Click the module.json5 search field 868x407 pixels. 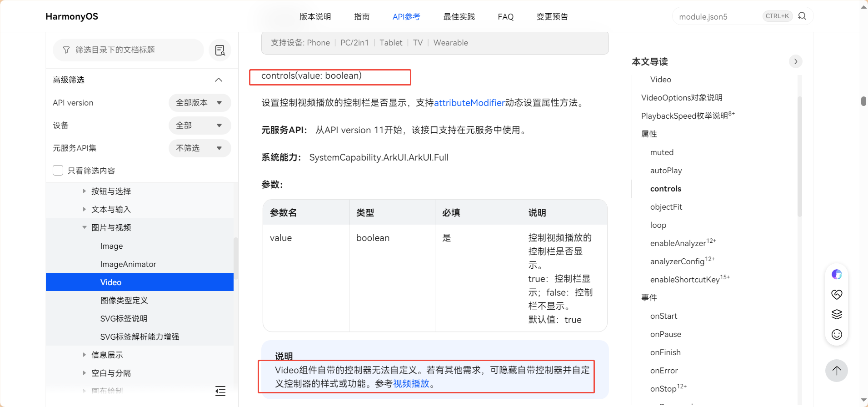(x=718, y=17)
